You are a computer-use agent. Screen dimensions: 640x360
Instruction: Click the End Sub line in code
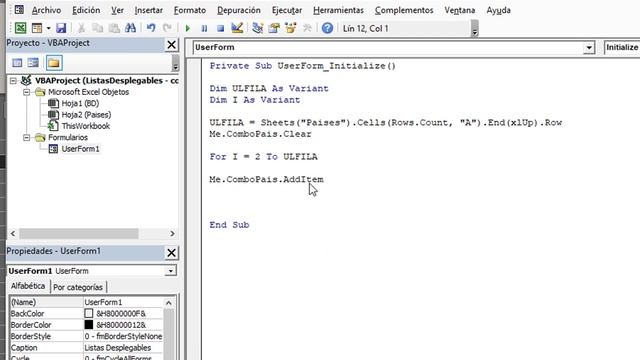coord(229,225)
